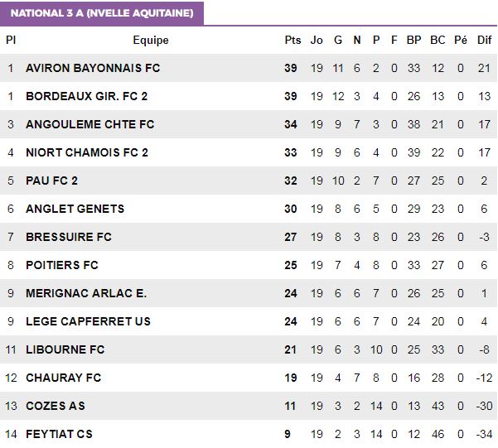Open the Bordeaux Gir. FC 2 team
Image resolution: width=498 pixels, height=448 pixels.
[x=87, y=96]
